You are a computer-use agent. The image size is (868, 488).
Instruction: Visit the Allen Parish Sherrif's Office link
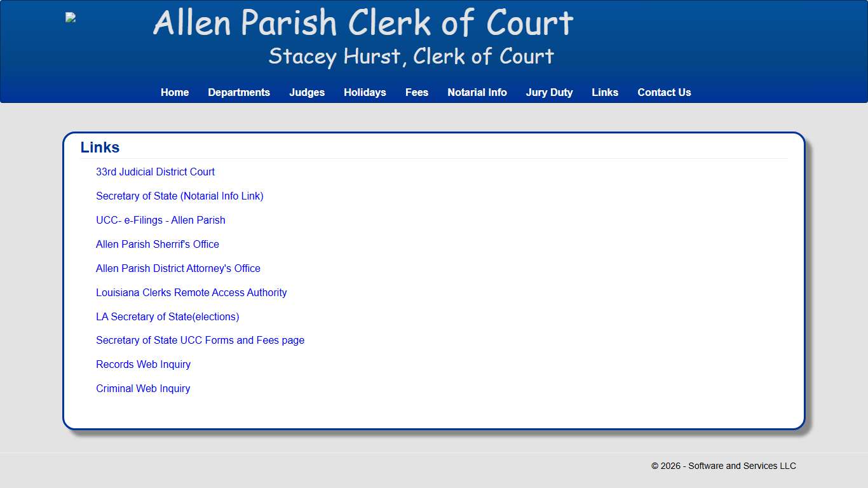157,244
